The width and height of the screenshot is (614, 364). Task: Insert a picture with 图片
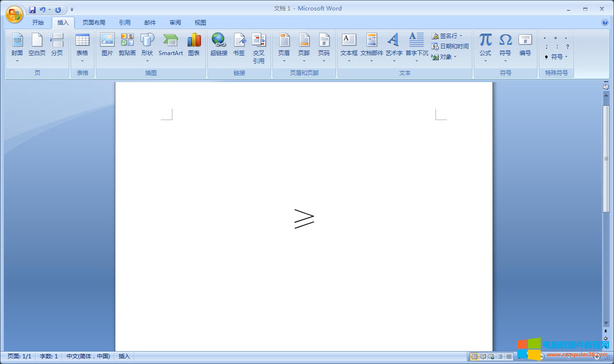point(107,45)
